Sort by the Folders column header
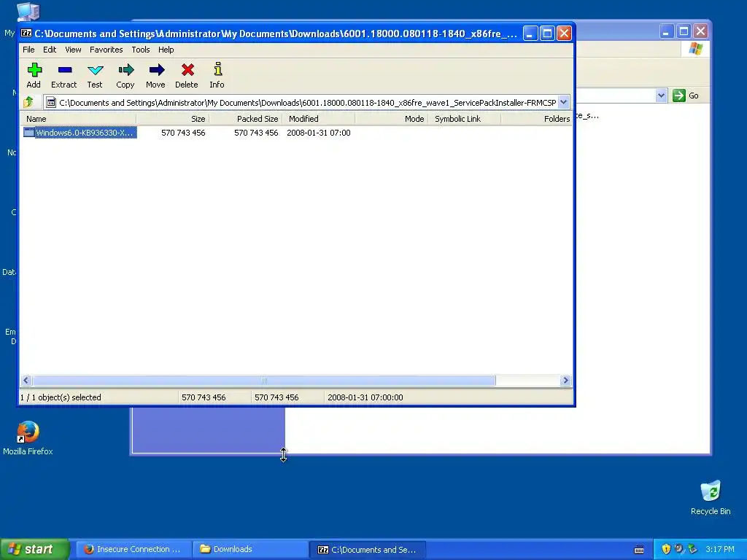 [536, 119]
